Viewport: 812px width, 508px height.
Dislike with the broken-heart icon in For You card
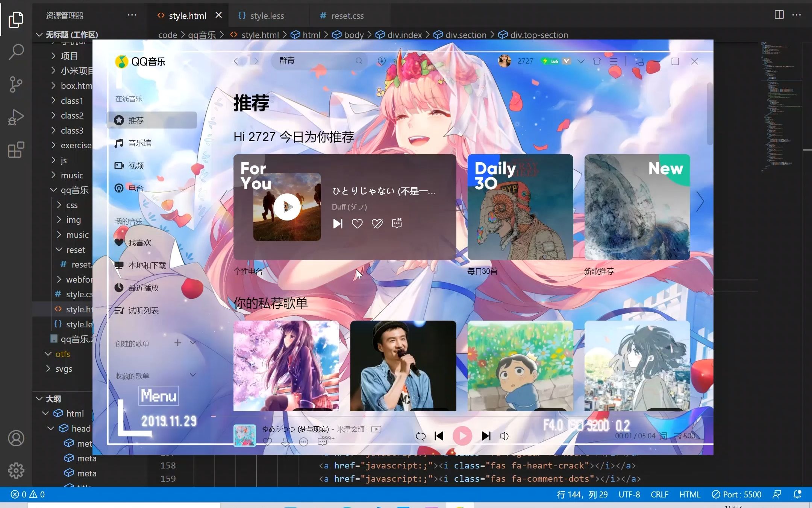point(377,224)
